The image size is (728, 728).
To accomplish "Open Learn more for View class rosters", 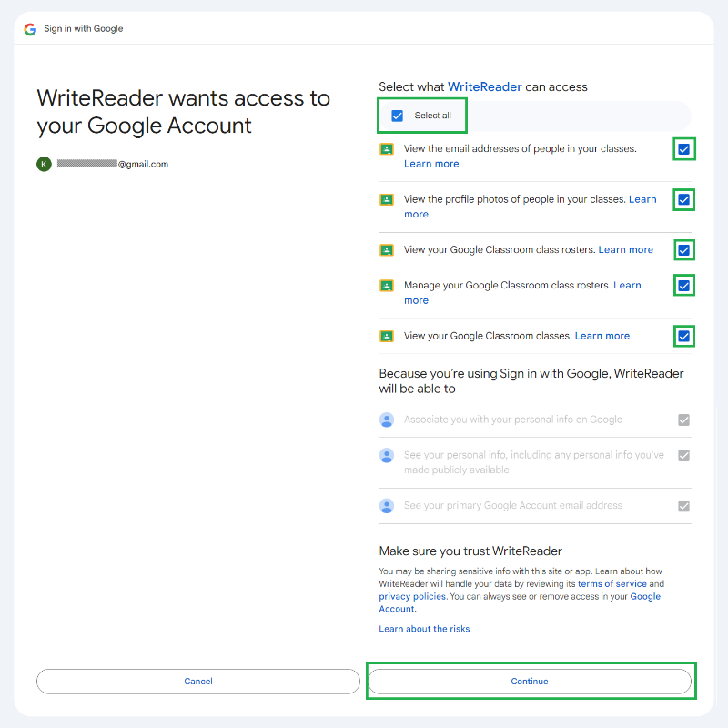I will pyautogui.click(x=626, y=249).
